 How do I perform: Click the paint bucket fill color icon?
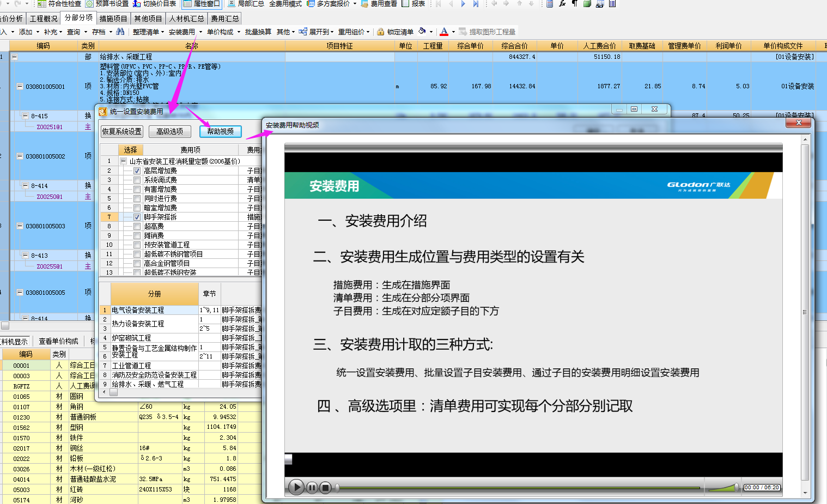pyautogui.click(x=422, y=32)
